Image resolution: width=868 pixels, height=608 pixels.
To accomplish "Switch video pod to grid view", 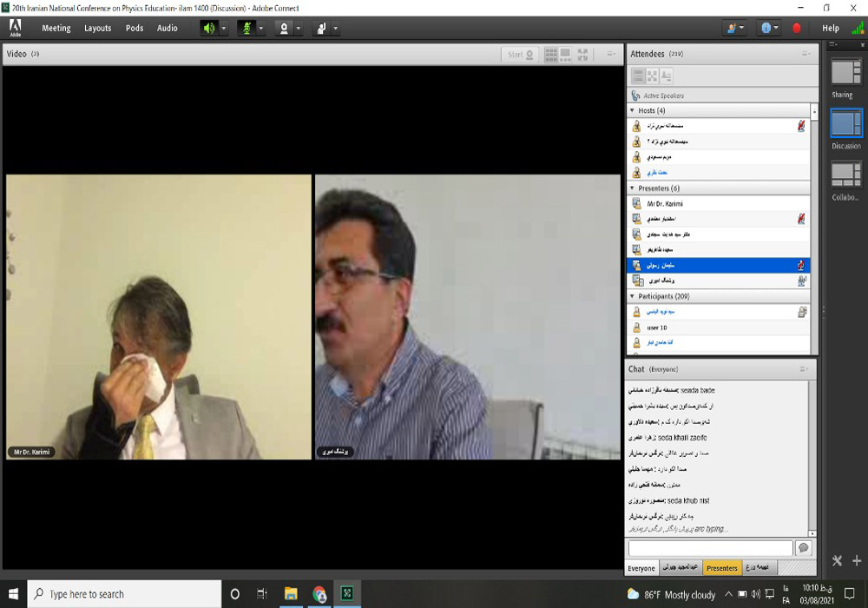I will tap(550, 54).
